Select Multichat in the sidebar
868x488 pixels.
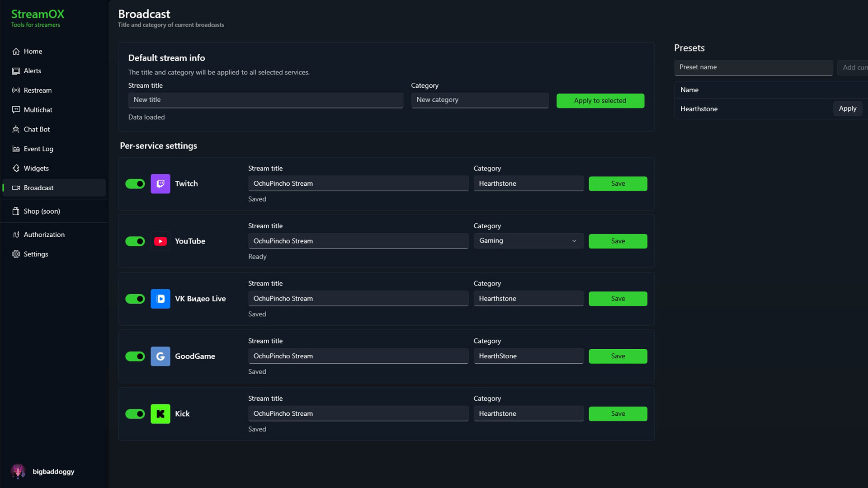54,110
